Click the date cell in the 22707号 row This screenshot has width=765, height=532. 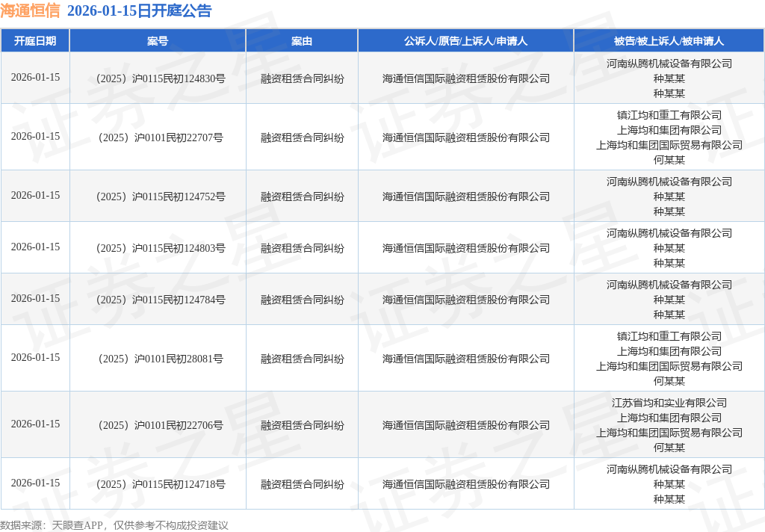tap(35, 136)
